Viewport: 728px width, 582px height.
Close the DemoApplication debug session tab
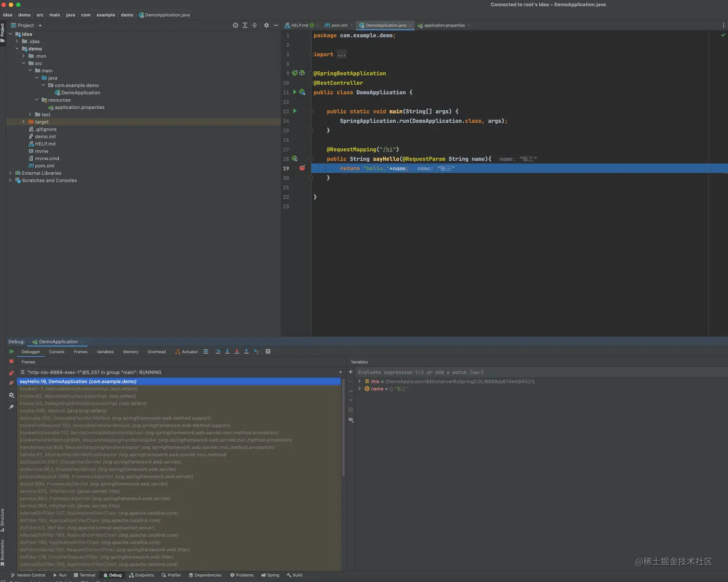tap(82, 342)
